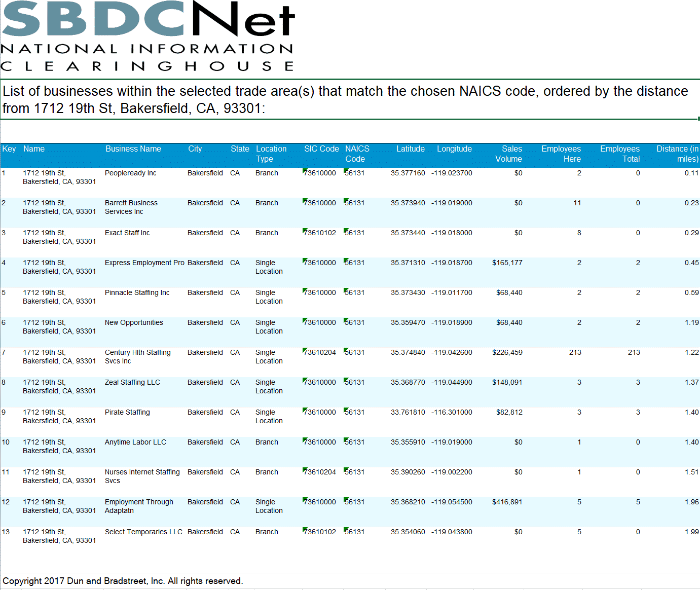700x590 pixels.
Task: Select the SIC Code column header
Action: pos(321,149)
